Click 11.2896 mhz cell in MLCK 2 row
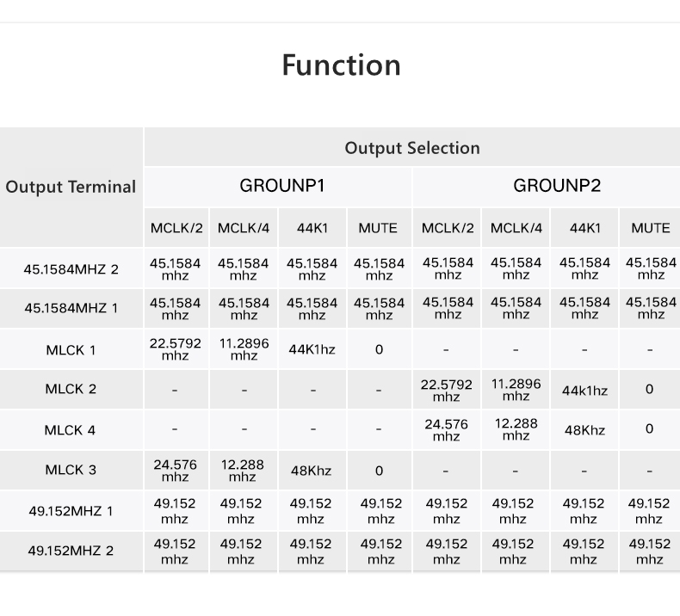This screenshot has width=680, height=616. click(516, 390)
